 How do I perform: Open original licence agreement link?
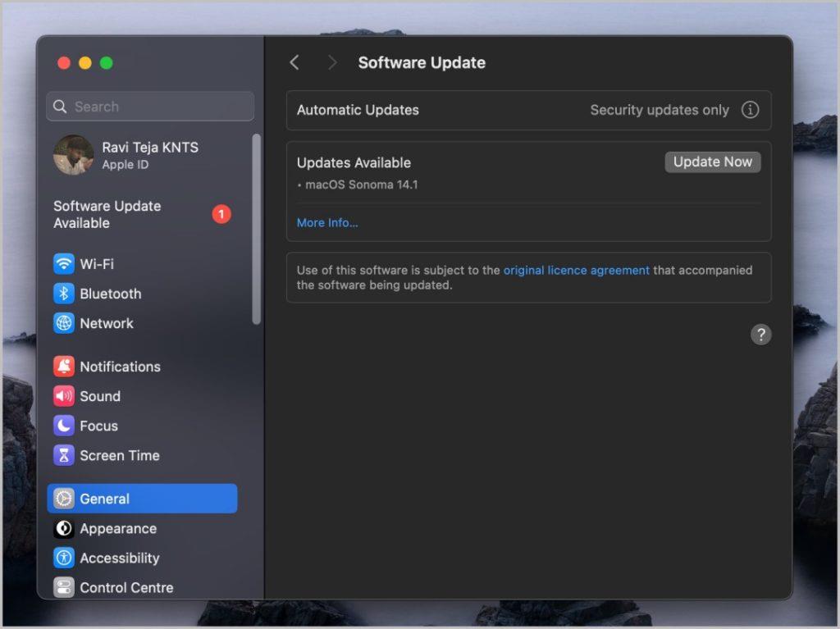(576, 270)
